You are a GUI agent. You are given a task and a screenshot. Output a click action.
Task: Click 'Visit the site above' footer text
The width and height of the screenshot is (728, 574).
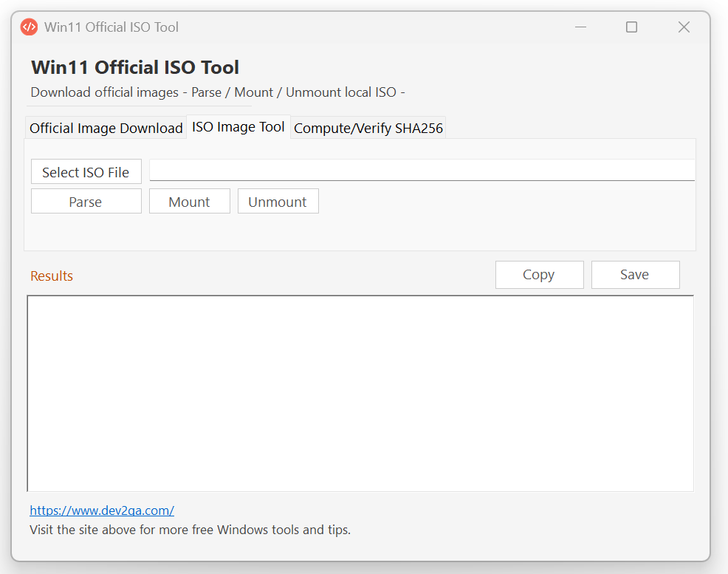pos(190,530)
